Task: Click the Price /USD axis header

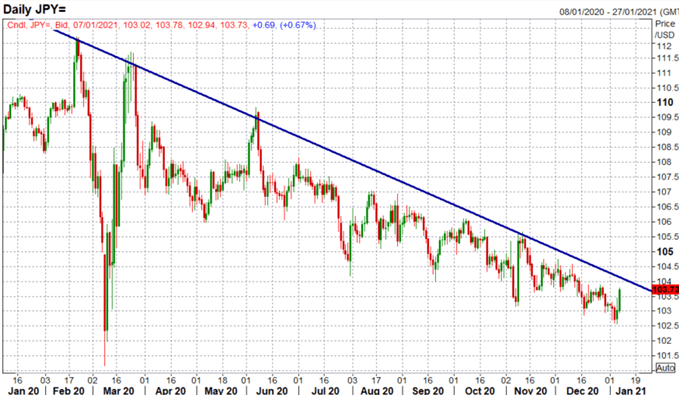Action: [665, 29]
